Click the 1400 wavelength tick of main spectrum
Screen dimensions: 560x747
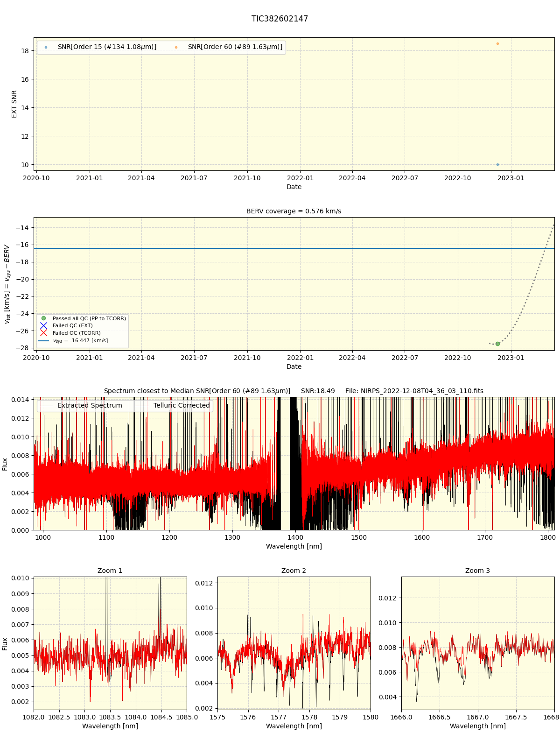[x=295, y=537]
